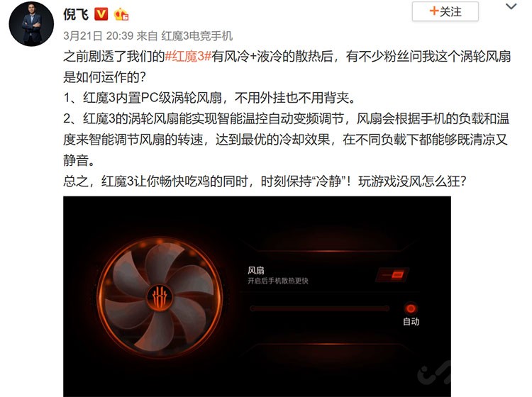Open the 红魔3电竞手机 source link
Viewport: 532px width, 397px height.
click(196, 35)
